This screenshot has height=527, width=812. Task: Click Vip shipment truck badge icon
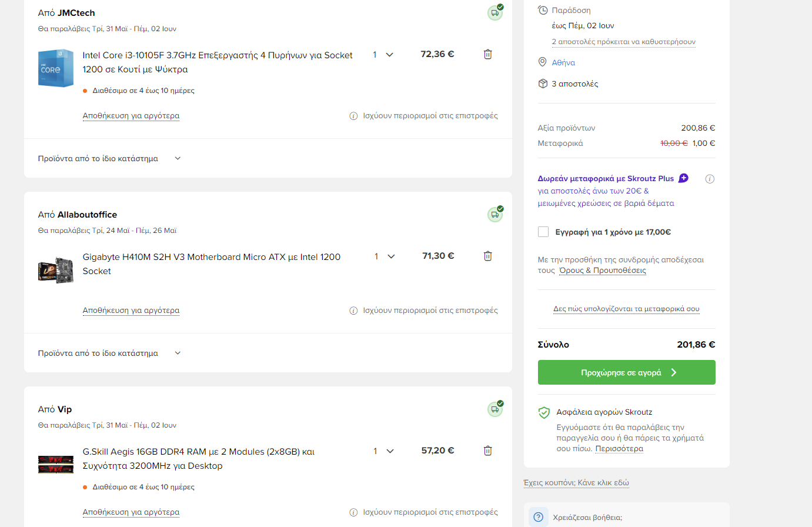tap(495, 409)
